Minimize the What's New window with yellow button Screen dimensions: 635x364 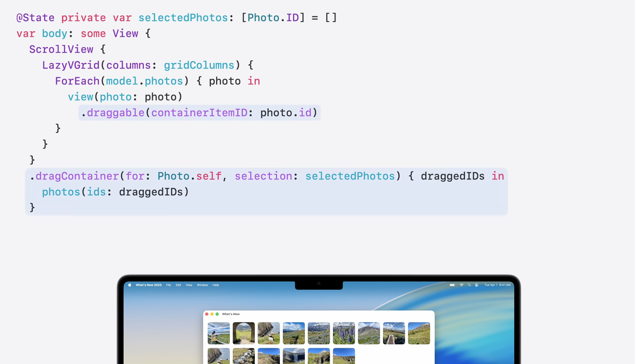(212, 314)
